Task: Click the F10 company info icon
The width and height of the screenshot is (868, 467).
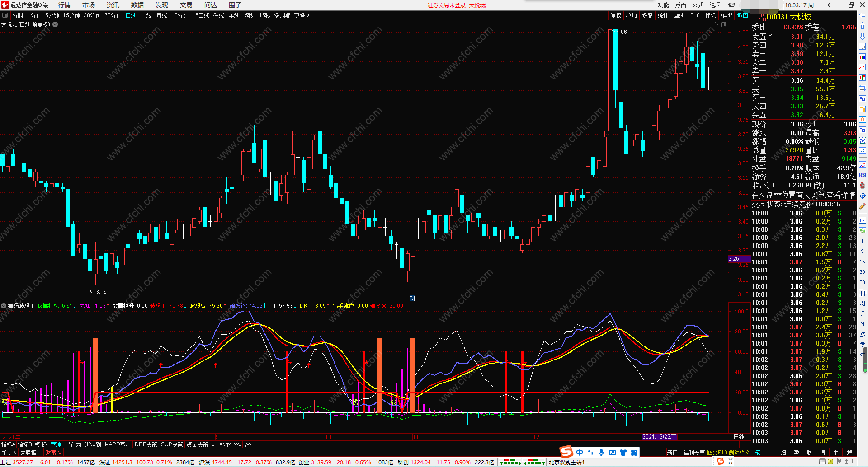Action: [x=863, y=98]
